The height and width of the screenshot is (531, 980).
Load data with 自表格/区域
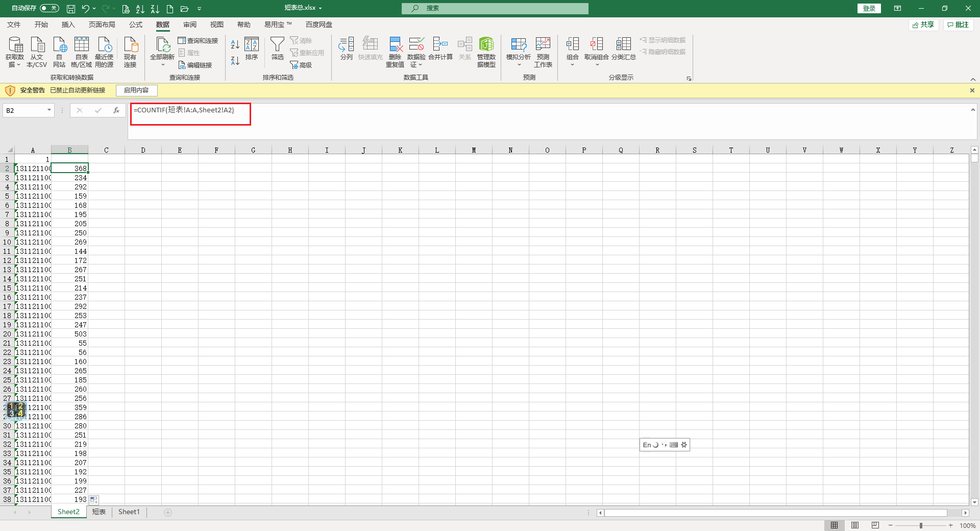(x=81, y=52)
